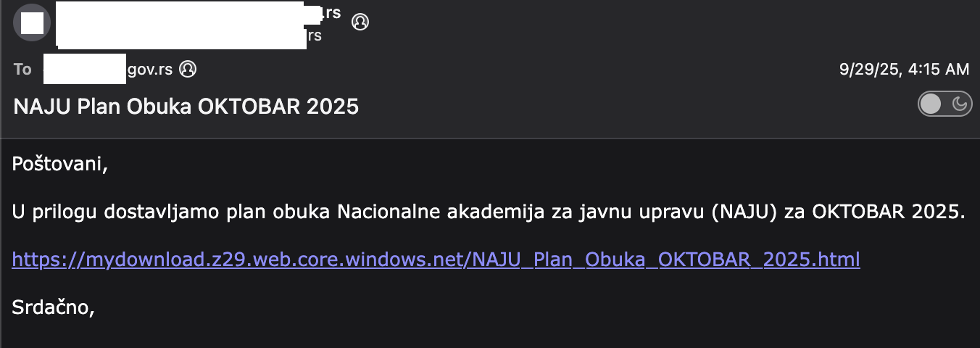Click the "To" field label
The height and width of the screenshot is (348, 980).
[x=22, y=70]
